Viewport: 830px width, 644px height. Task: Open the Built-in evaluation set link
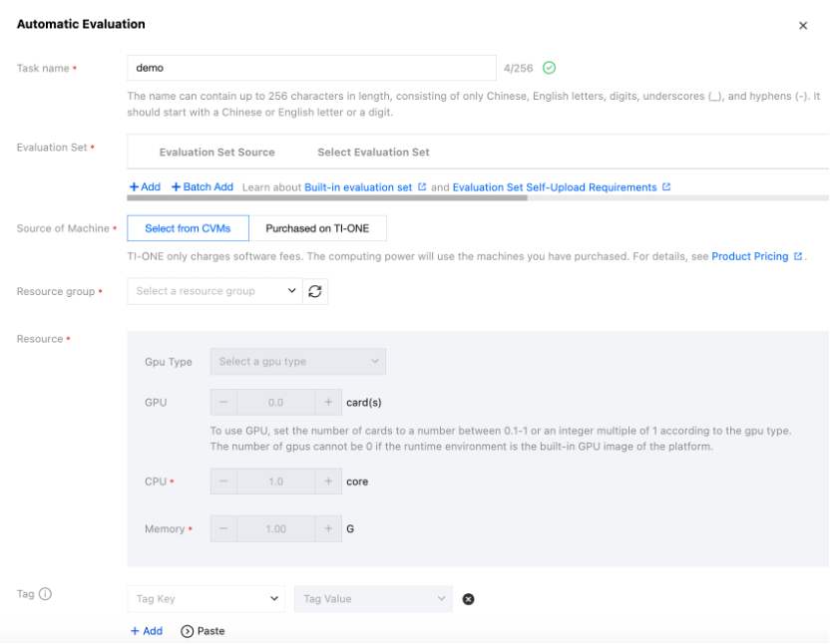point(358,186)
